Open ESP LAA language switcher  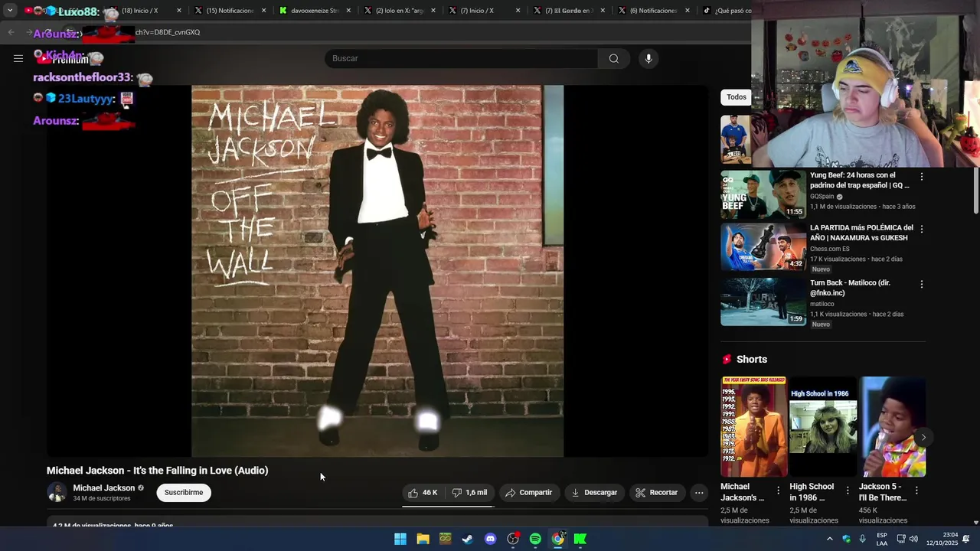click(882, 539)
